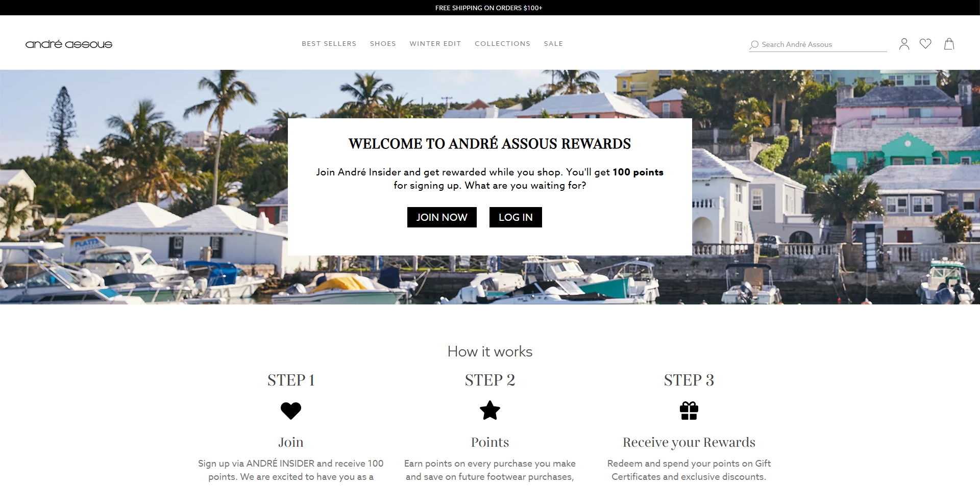980x486 pixels.
Task: Click the Step 1 heart icon
Action: click(291, 411)
